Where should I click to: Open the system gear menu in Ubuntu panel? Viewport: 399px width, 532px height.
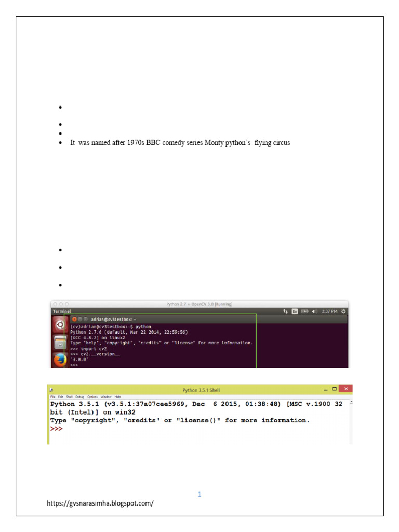click(343, 311)
